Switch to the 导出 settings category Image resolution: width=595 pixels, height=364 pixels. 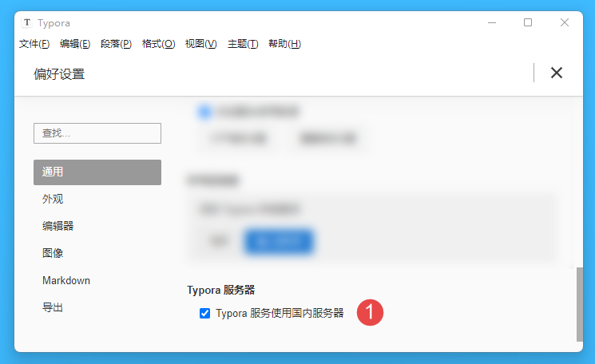coord(53,307)
